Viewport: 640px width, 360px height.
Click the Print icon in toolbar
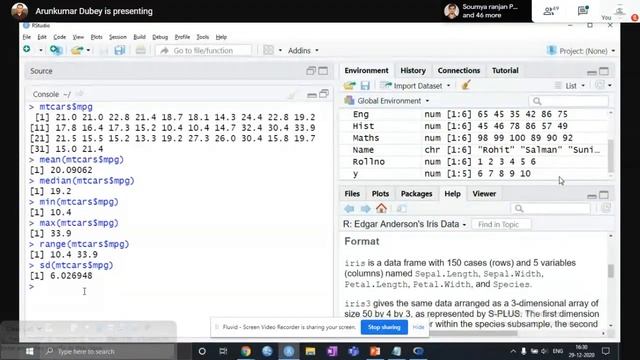point(140,50)
